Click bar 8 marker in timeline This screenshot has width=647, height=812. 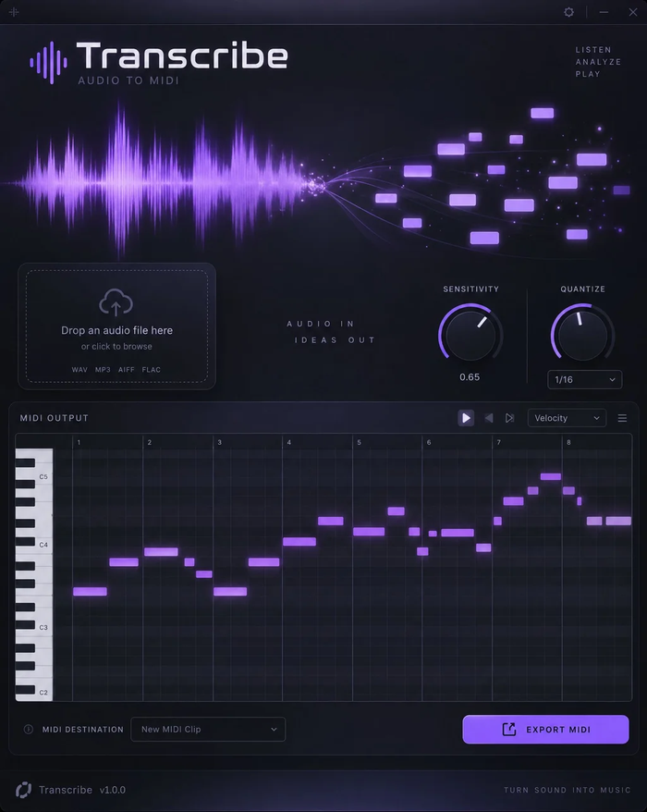[568, 442]
